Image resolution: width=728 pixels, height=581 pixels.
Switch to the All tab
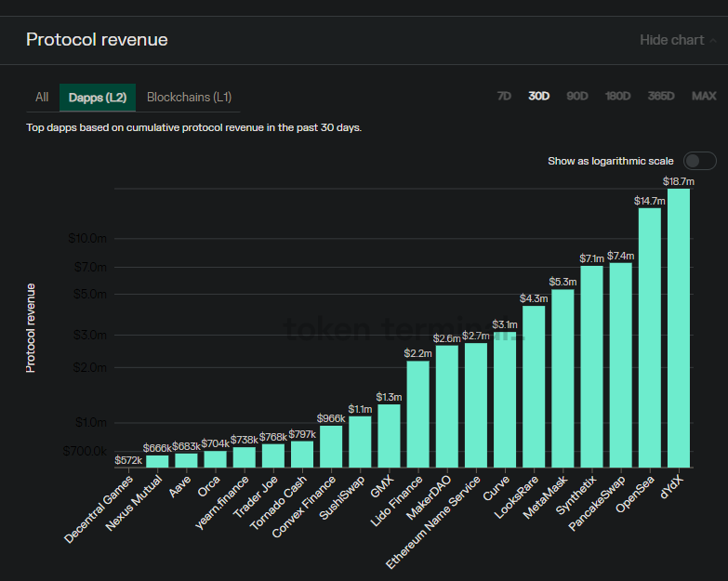click(42, 98)
